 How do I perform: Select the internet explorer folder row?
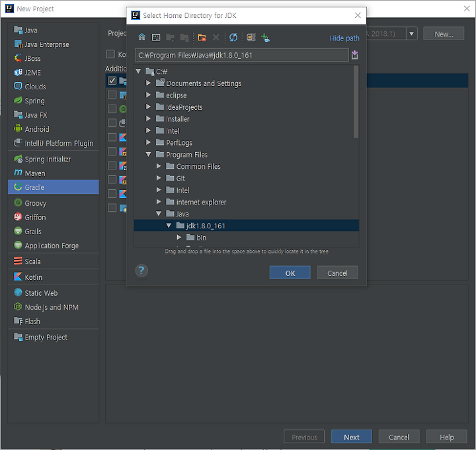(x=246, y=202)
